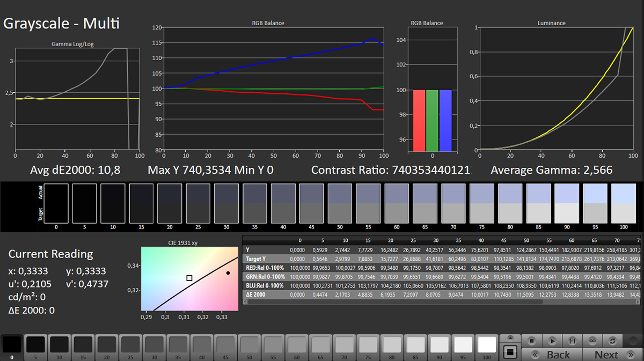Select the 55 grayscale level swatch in bottom strip
The height and width of the screenshot is (361, 644).
pos(272,347)
